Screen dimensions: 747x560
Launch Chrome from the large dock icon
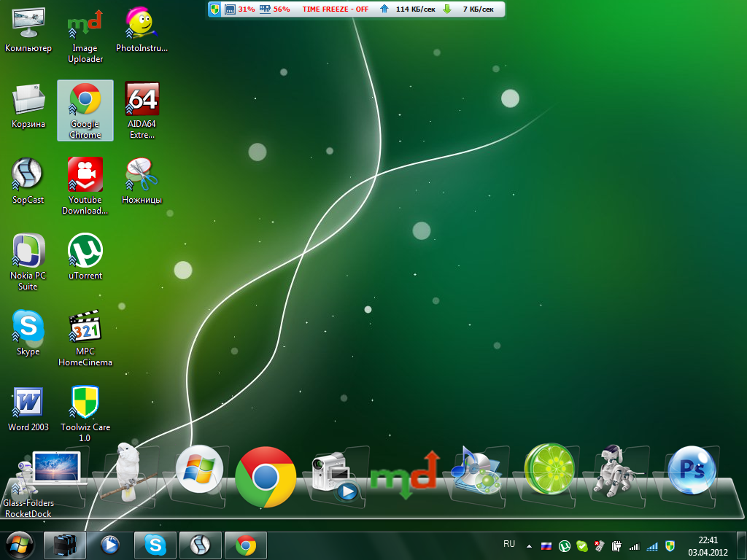click(x=266, y=477)
